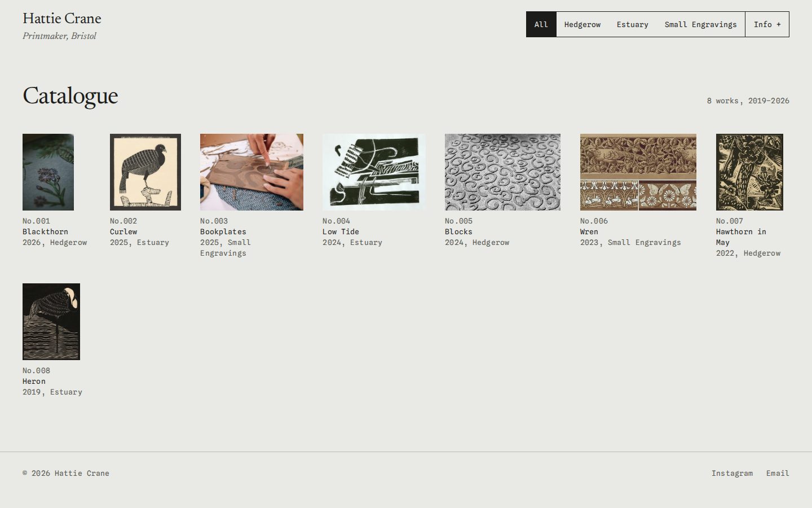Click the Bookplates title text
This screenshot has width=812, height=508.
(223, 231)
